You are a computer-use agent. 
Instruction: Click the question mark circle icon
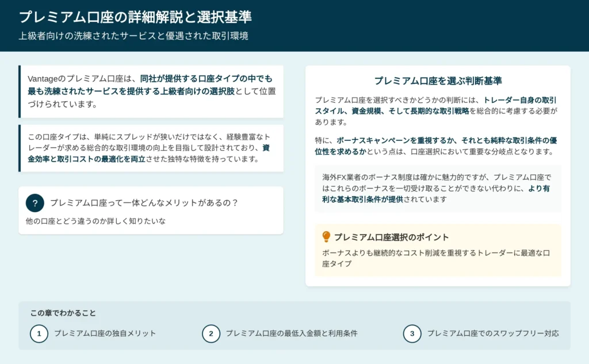(x=35, y=203)
